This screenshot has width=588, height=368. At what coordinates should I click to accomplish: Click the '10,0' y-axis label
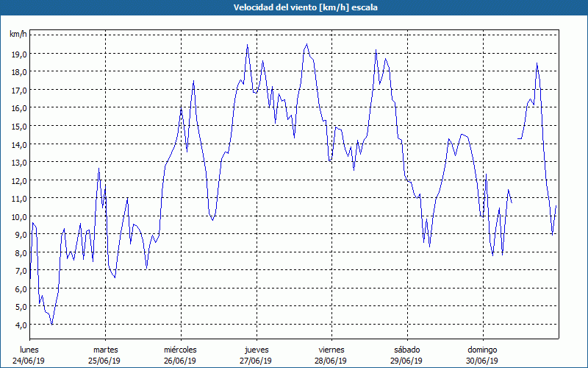[x=19, y=217]
